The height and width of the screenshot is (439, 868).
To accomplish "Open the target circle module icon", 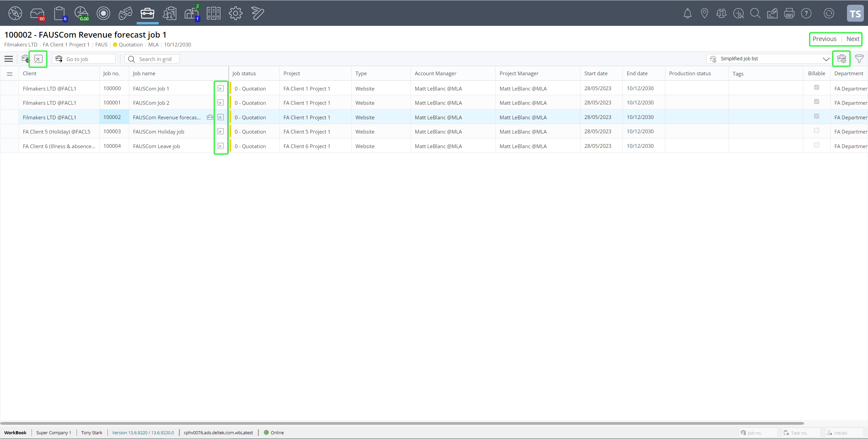I will pyautogui.click(x=103, y=13).
